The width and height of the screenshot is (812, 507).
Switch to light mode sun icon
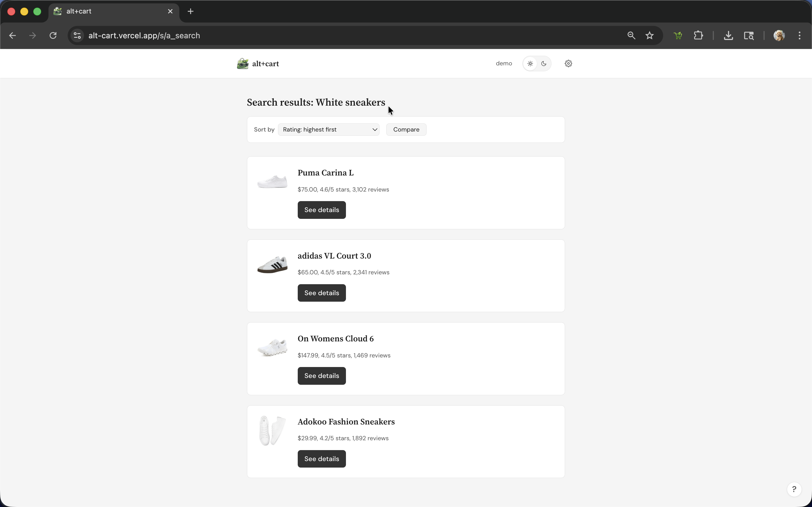530,63
